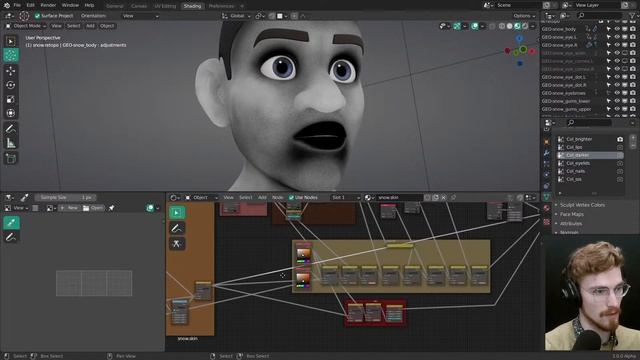Image resolution: width=640 pixels, height=360 pixels.
Task: Open the Orientation View dropdown
Action: tap(140, 16)
